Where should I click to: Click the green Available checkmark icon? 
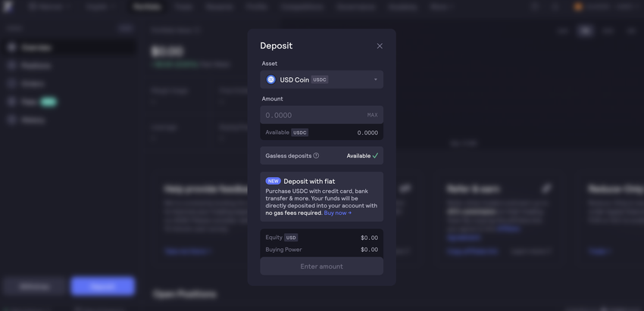pos(375,156)
